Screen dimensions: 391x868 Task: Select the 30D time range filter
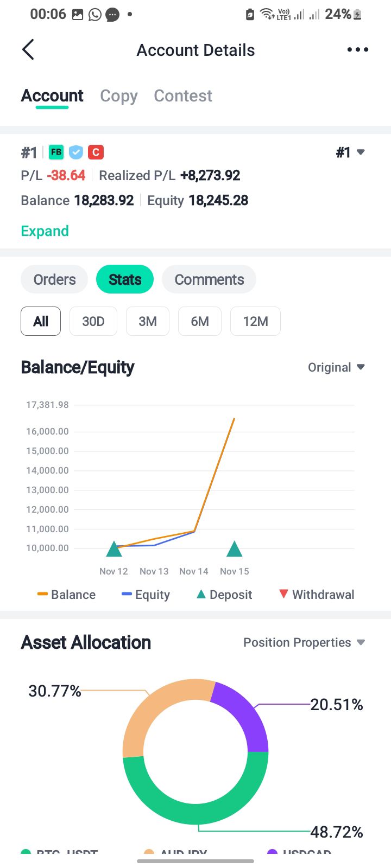93,321
